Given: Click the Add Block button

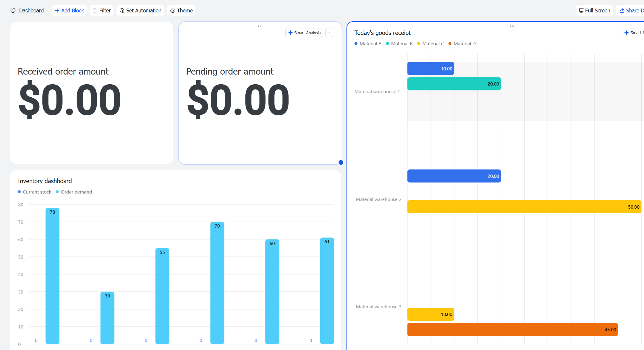Looking at the screenshot, I should point(69,11).
